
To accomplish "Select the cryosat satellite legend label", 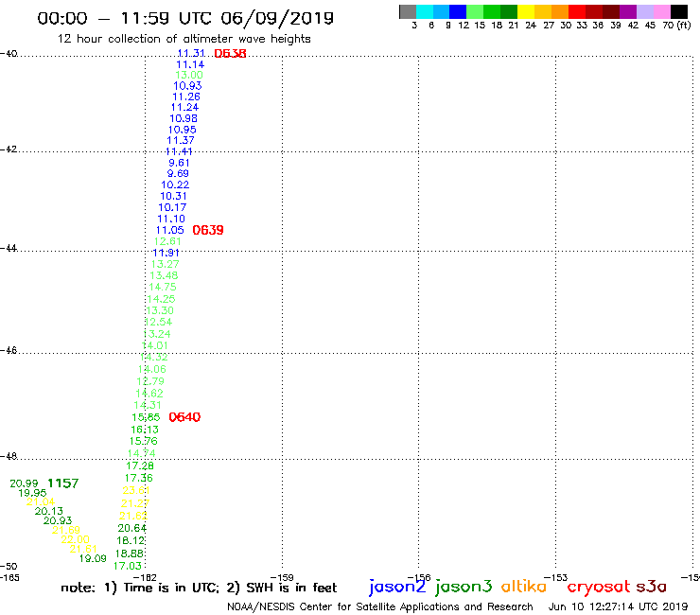I will pyautogui.click(x=599, y=587).
